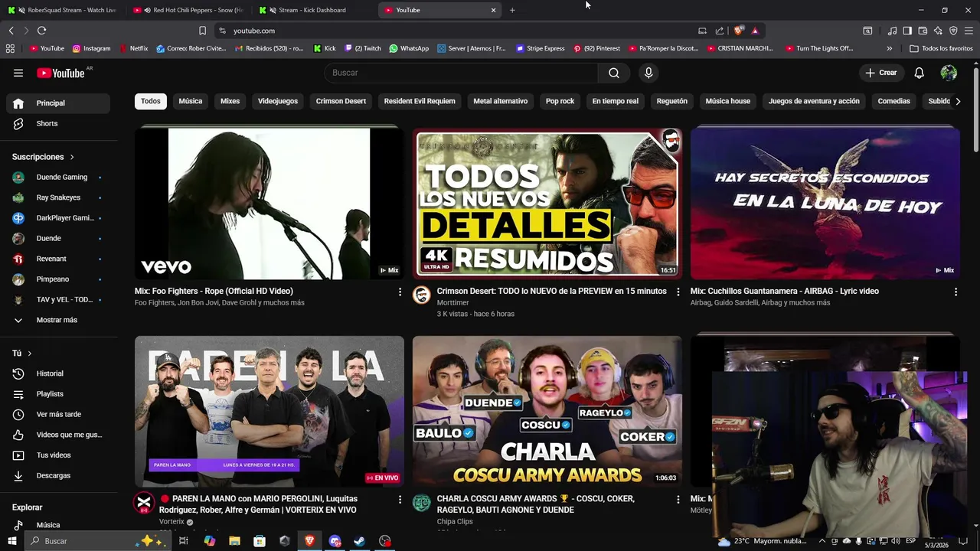Open Brave Rewards triangle icon
This screenshot has width=980, height=551.
[x=755, y=31]
